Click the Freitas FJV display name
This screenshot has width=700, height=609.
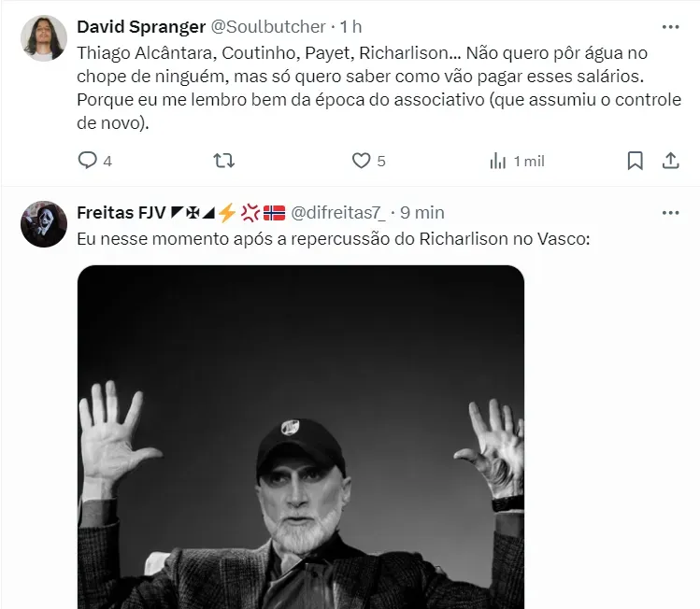[121, 213]
